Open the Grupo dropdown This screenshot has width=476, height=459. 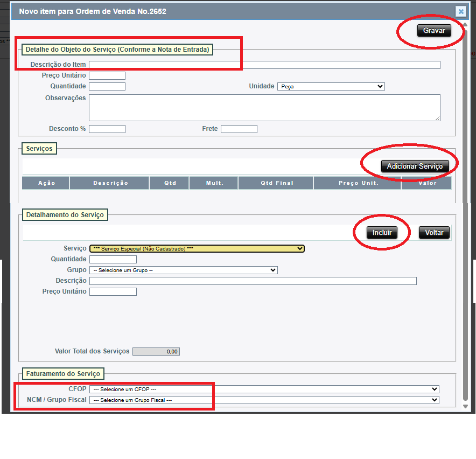[x=183, y=270]
